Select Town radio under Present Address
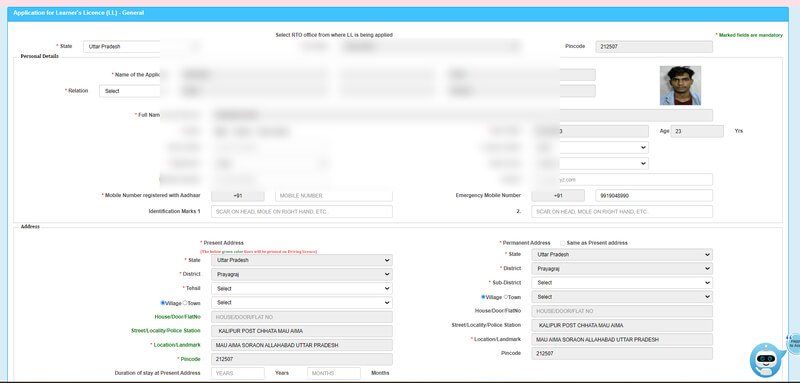 [185, 303]
